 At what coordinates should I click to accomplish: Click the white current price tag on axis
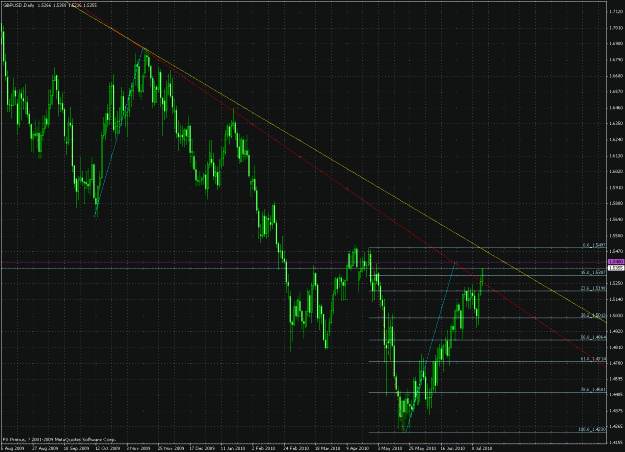[x=616, y=268]
